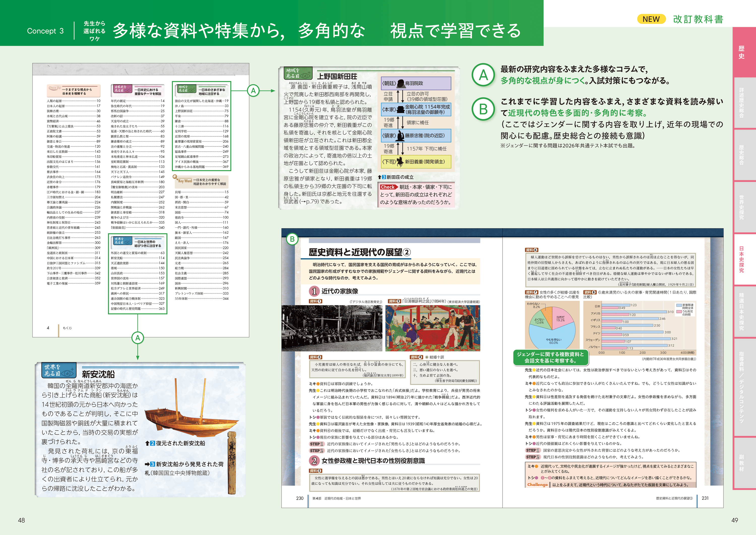The width and height of the screenshot is (756, 535).
Task: Click the STEP 1 label under 近代の家族像
Action: pos(317,444)
